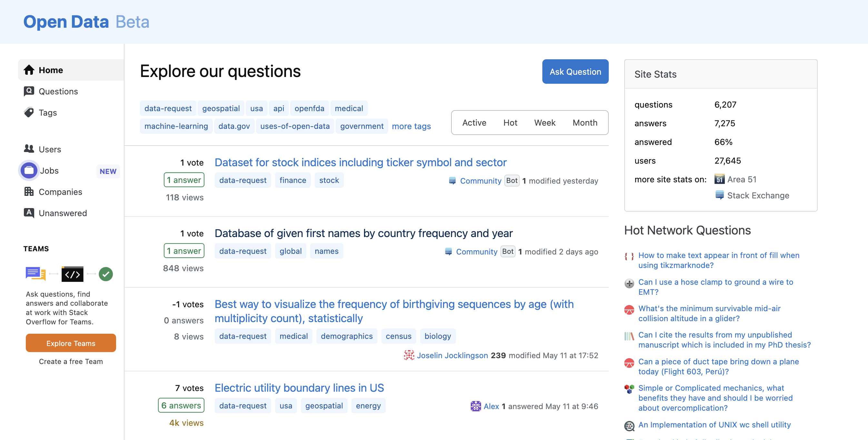Open Jobs via the briefcase icon

[x=29, y=170]
